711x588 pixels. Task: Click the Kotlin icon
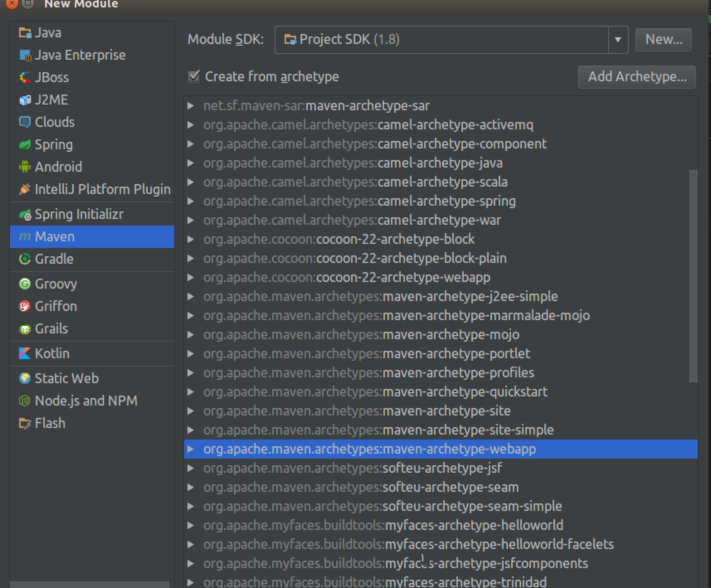25,354
